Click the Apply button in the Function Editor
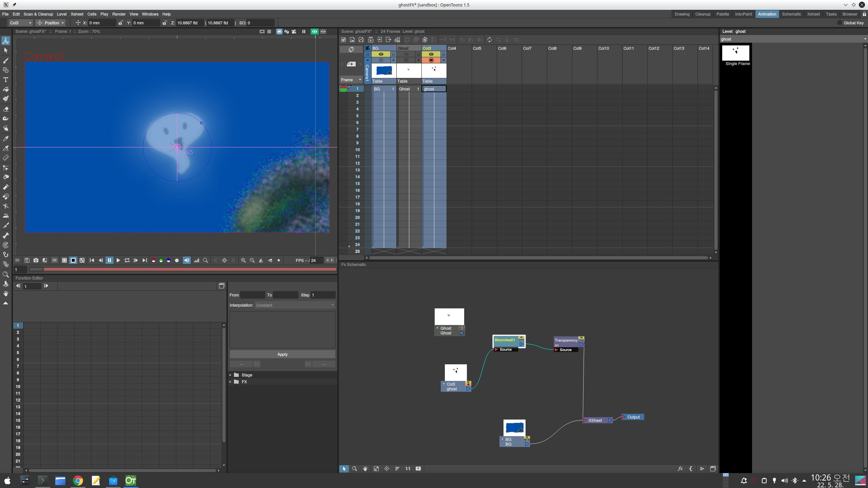Viewport: 868px width, 488px height. 282,354
